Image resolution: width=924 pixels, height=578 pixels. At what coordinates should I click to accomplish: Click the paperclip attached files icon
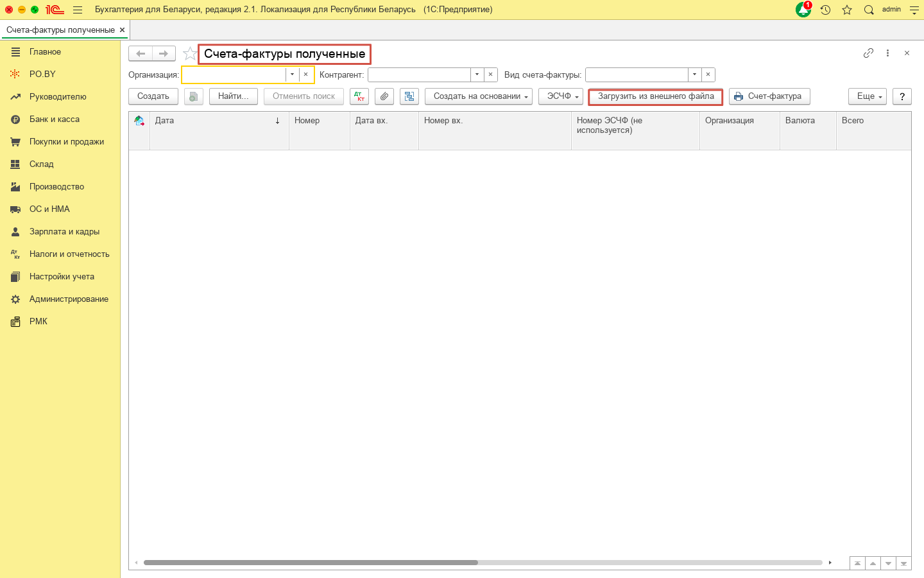pyautogui.click(x=384, y=96)
